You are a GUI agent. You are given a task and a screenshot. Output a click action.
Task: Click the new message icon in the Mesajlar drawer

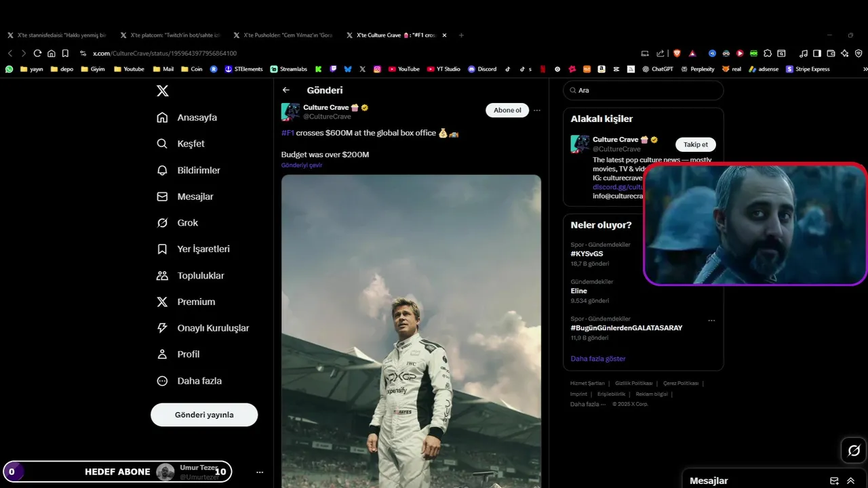tap(834, 481)
